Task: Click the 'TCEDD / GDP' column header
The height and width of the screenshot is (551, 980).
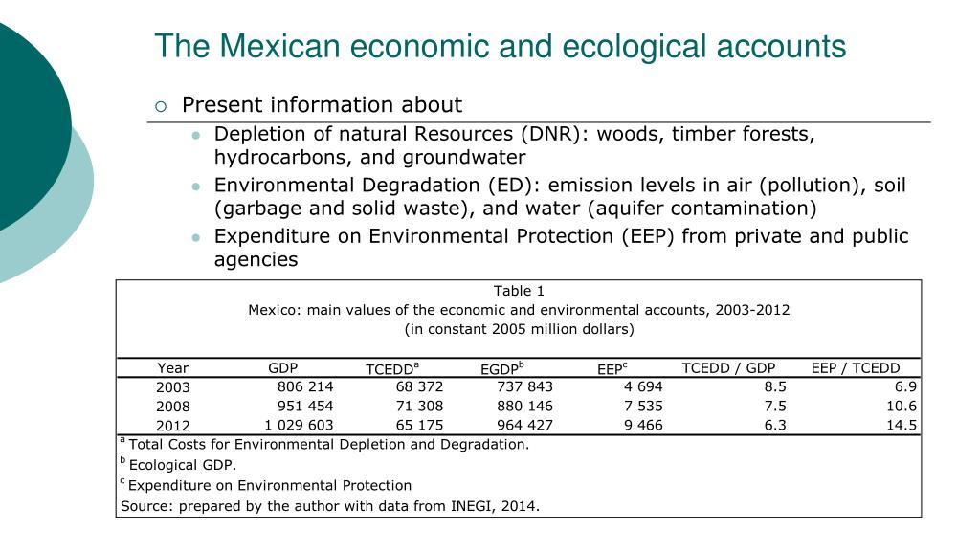Action: [728, 368]
